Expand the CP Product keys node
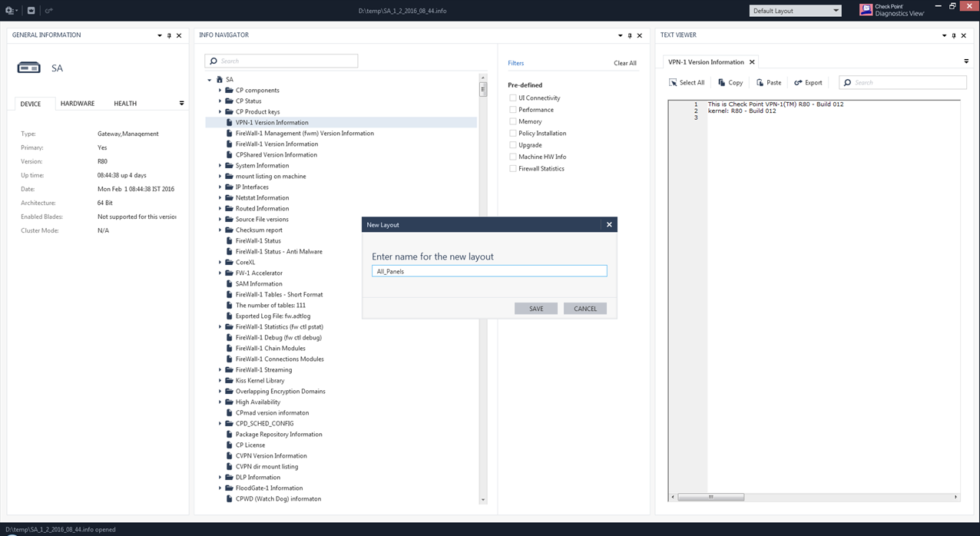The image size is (980, 536). pos(220,112)
